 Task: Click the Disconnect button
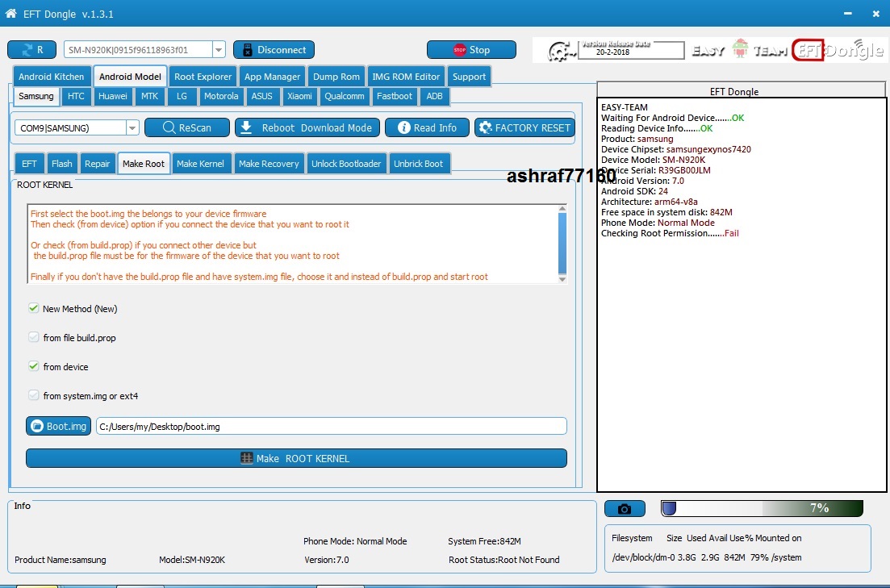click(274, 50)
